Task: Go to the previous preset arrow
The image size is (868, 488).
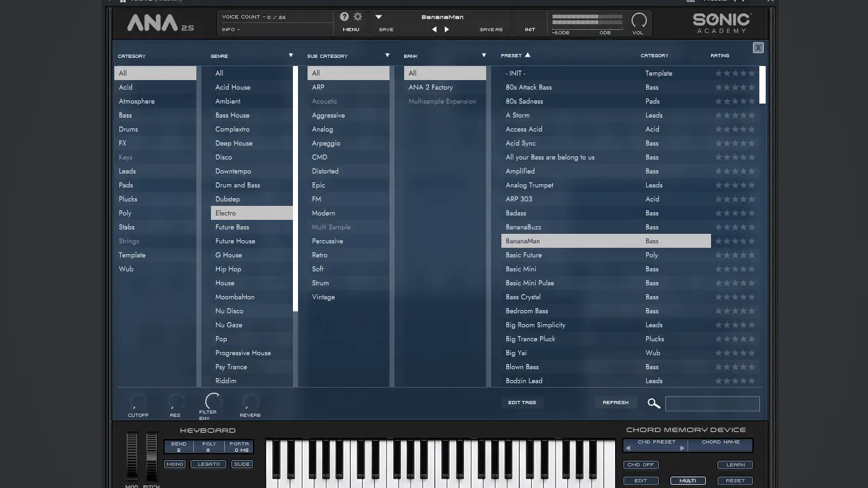Action: pos(435,29)
